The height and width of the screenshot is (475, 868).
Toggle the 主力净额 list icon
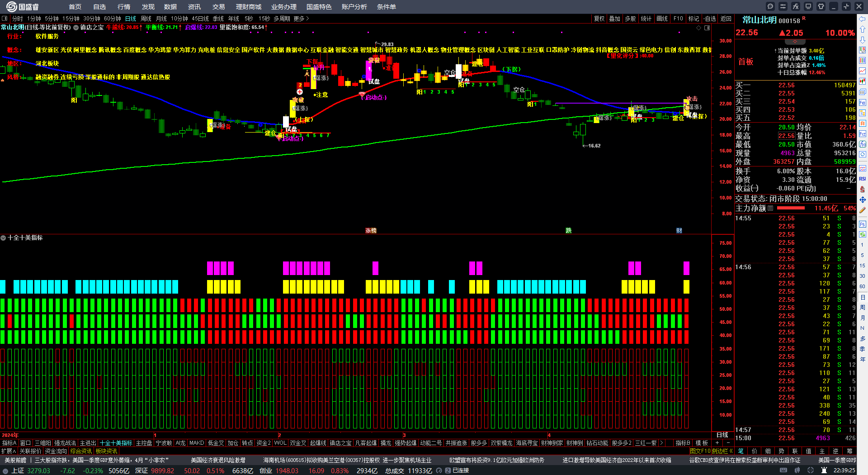click(x=770, y=208)
